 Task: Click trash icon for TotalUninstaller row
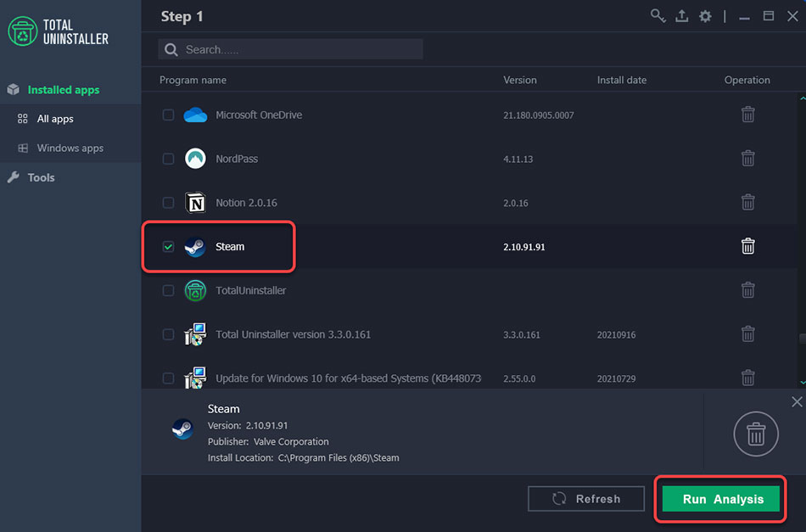(x=748, y=290)
